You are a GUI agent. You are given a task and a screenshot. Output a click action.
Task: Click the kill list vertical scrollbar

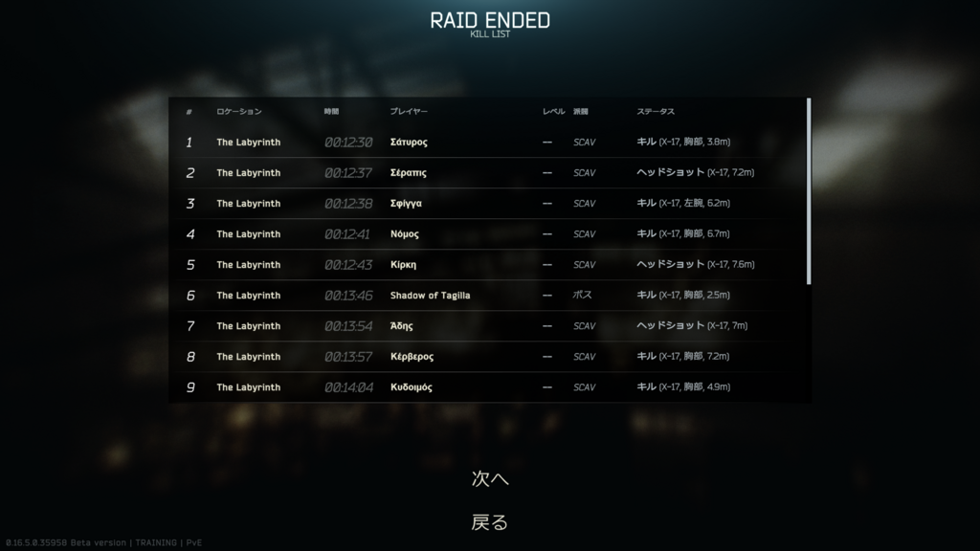coord(809,191)
